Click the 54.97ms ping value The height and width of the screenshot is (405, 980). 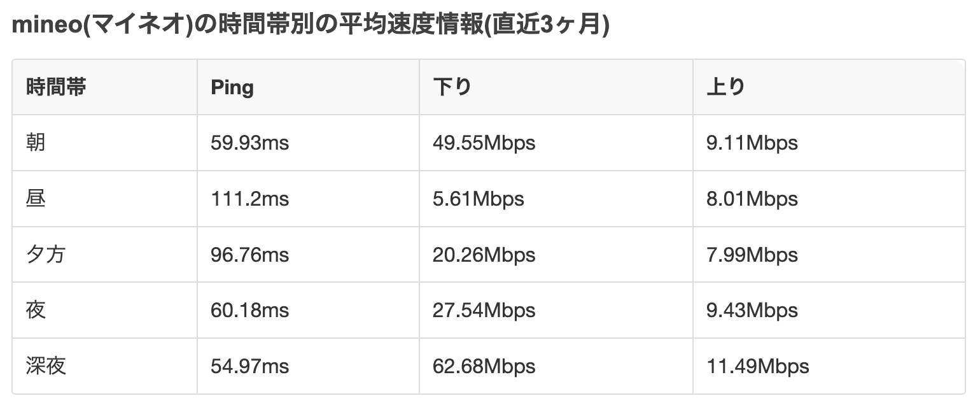pos(249,367)
